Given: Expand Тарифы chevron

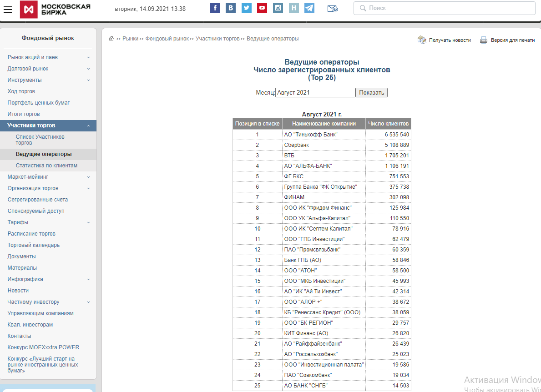Looking at the screenshot, I should pos(88,223).
